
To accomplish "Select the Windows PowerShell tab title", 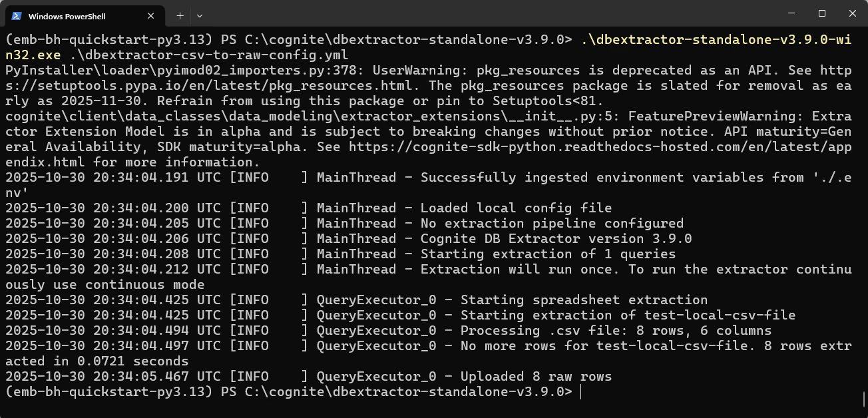I will pyautogui.click(x=67, y=16).
